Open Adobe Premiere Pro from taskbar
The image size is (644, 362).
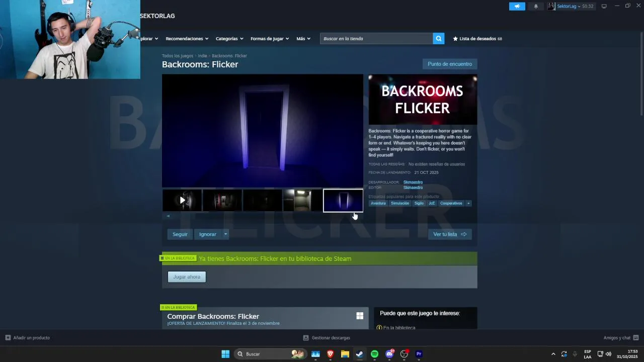pos(419,354)
